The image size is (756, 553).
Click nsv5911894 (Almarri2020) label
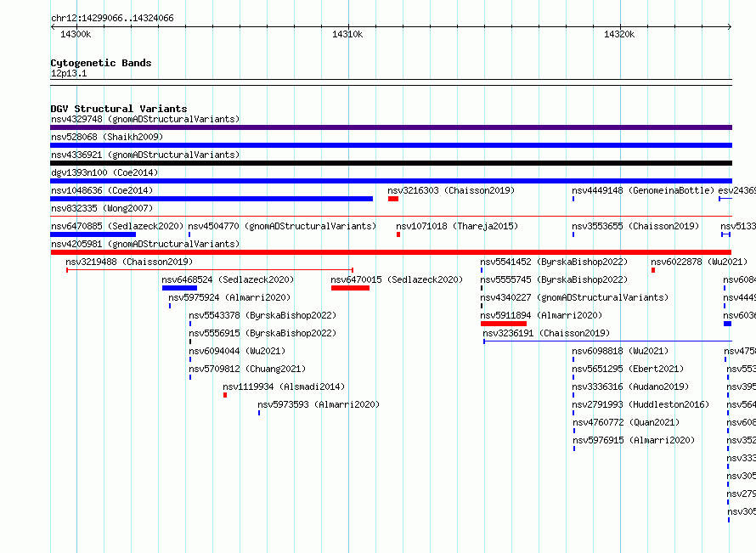pos(541,315)
